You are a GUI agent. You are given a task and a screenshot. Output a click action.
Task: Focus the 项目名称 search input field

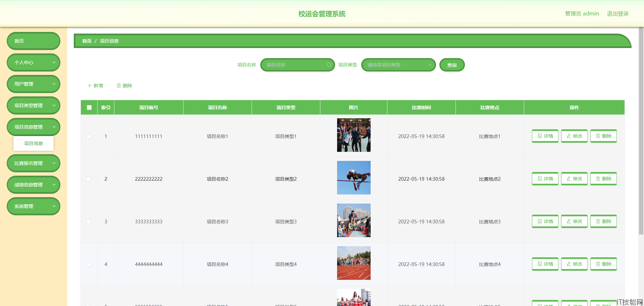point(298,65)
